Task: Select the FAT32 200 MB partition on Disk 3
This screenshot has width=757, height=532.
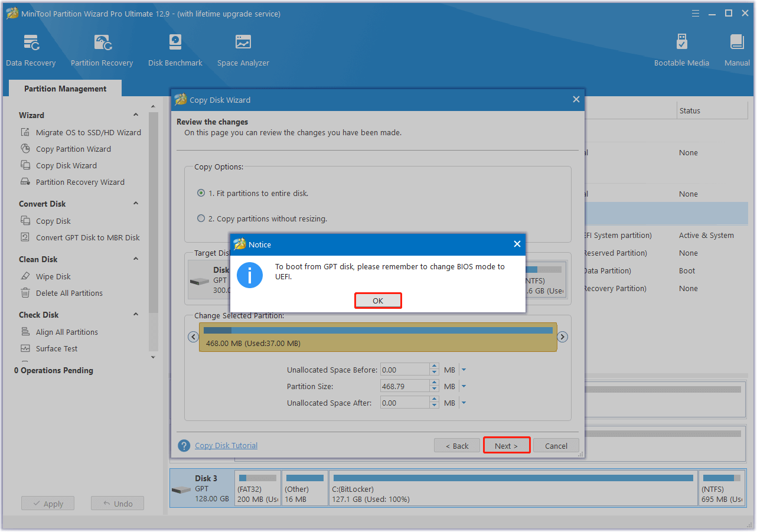Action: pyautogui.click(x=257, y=488)
